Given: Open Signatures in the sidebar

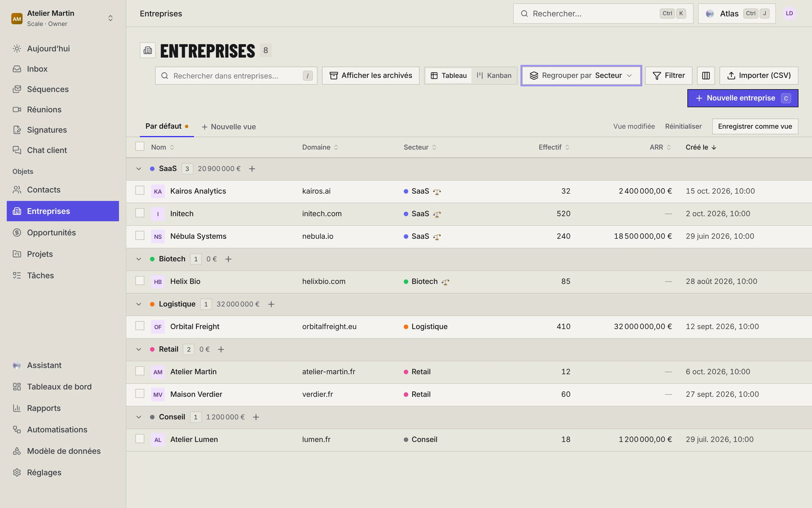Looking at the screenshot, I should (x=63, y=130).
